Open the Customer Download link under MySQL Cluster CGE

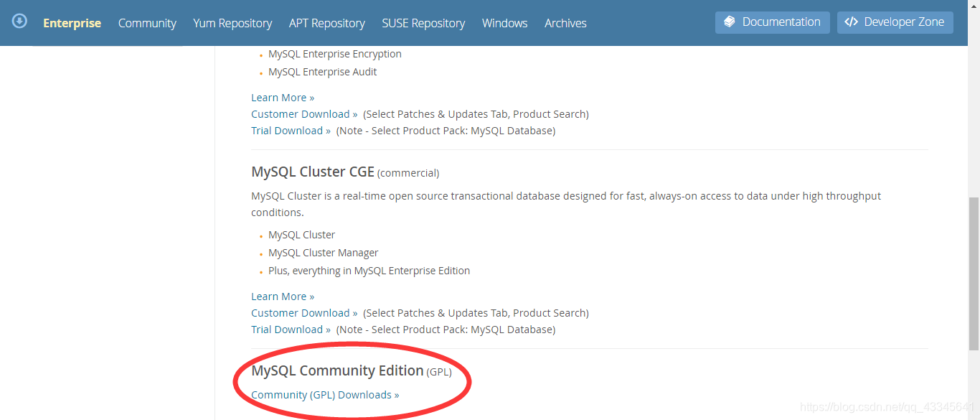point(304,313)
